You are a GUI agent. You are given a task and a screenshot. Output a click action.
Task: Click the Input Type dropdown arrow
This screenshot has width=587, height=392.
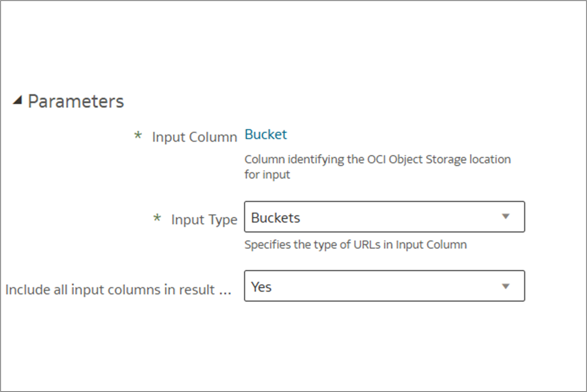click(505, 216)
